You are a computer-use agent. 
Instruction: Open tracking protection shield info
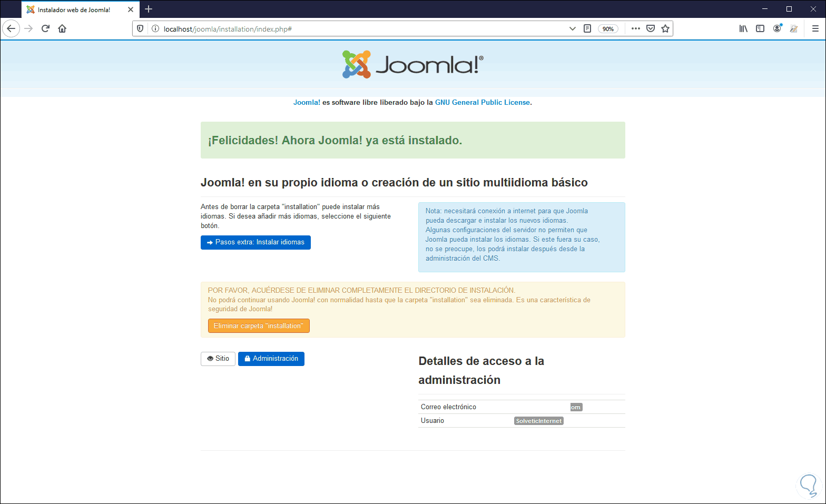[x=140, y=28]
